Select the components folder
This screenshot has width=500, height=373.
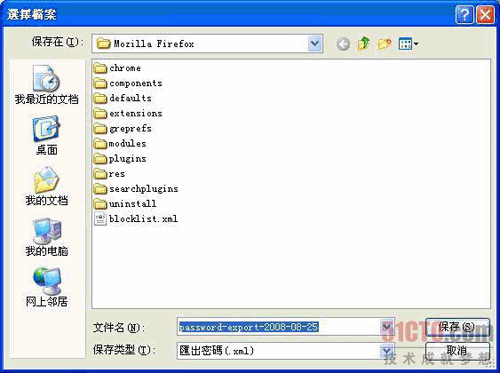pyautogui.click(x=128, y=83)
